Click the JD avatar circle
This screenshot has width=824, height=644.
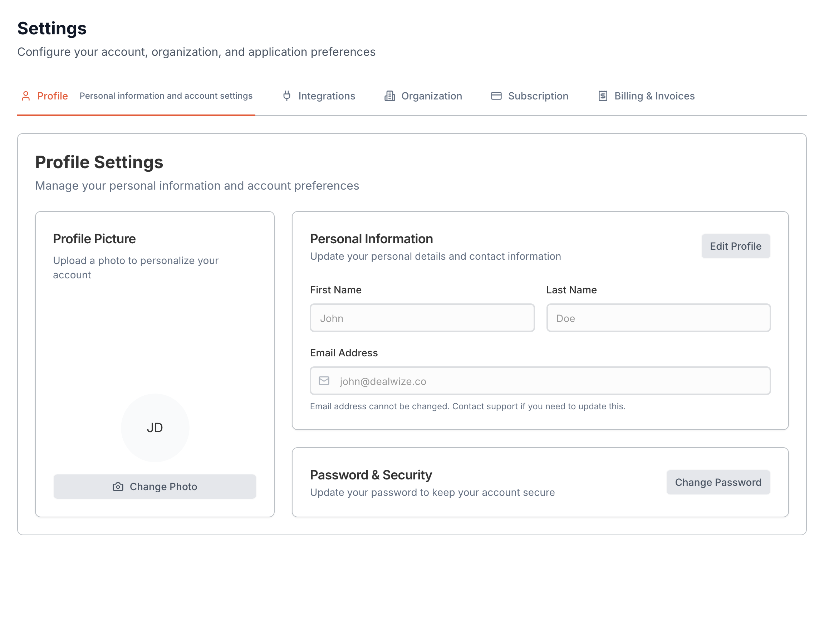[x=155, y=428]
